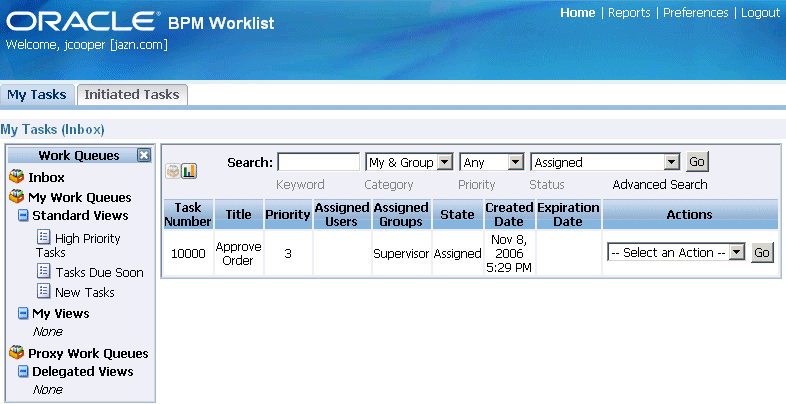Click task number 10000 cell
This screenshot has height=404, width=786.
[188, 254]
